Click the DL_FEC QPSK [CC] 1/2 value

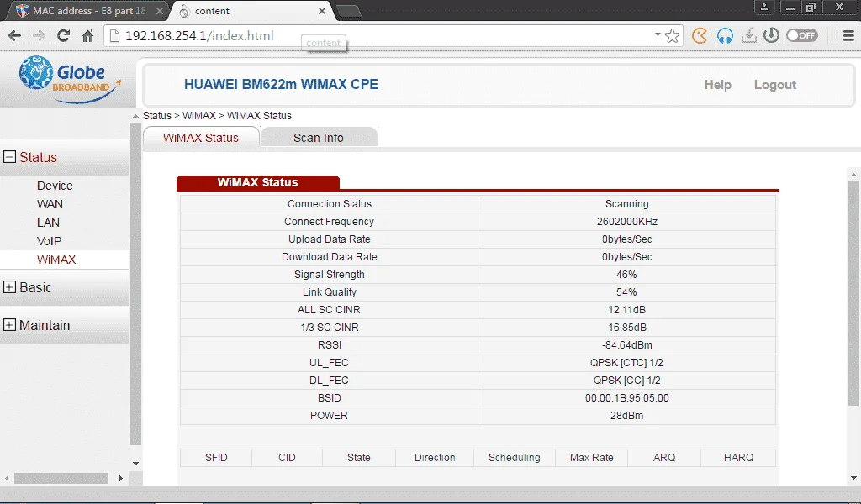click(626, 380)
